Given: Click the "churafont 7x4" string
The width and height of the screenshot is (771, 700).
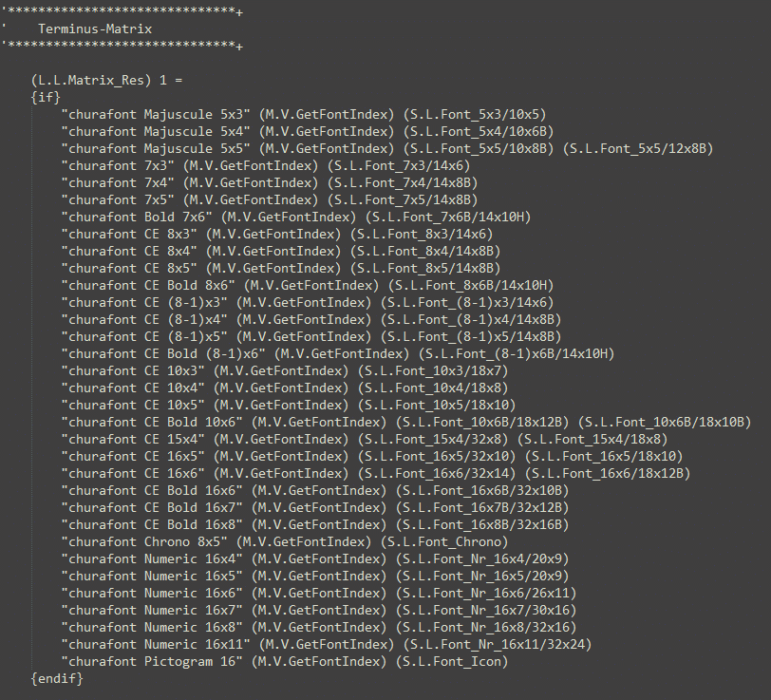Looking at the screenshot, I should pos(119,182).
